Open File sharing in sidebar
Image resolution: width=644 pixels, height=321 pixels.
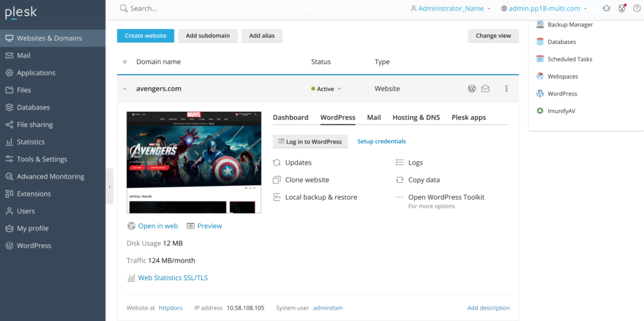(53, 124)
